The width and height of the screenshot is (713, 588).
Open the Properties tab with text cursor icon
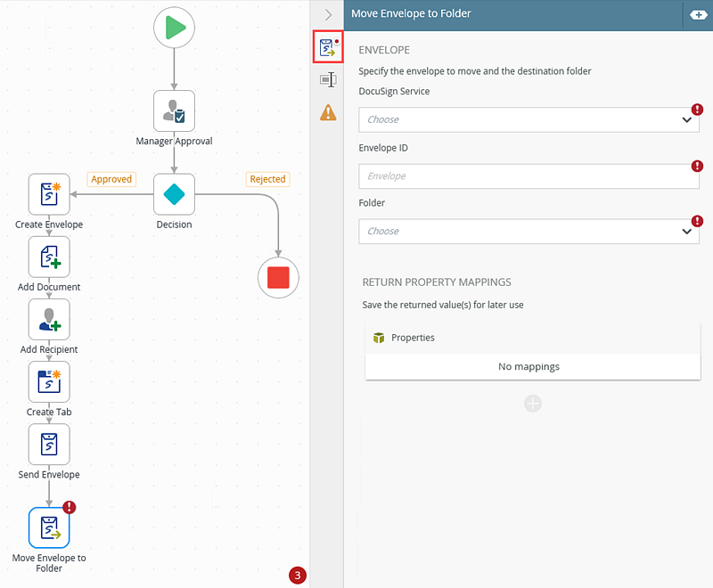pyautogui.click(x=328, y=80)
